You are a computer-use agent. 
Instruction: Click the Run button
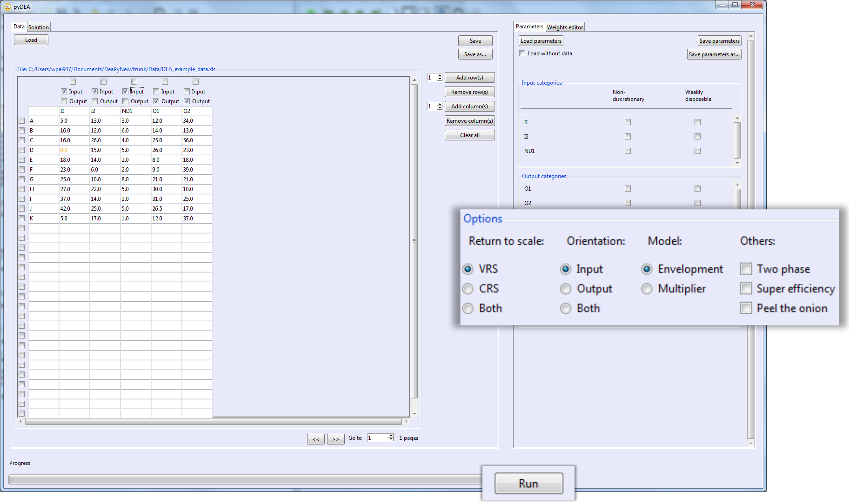tap(528, 484)
